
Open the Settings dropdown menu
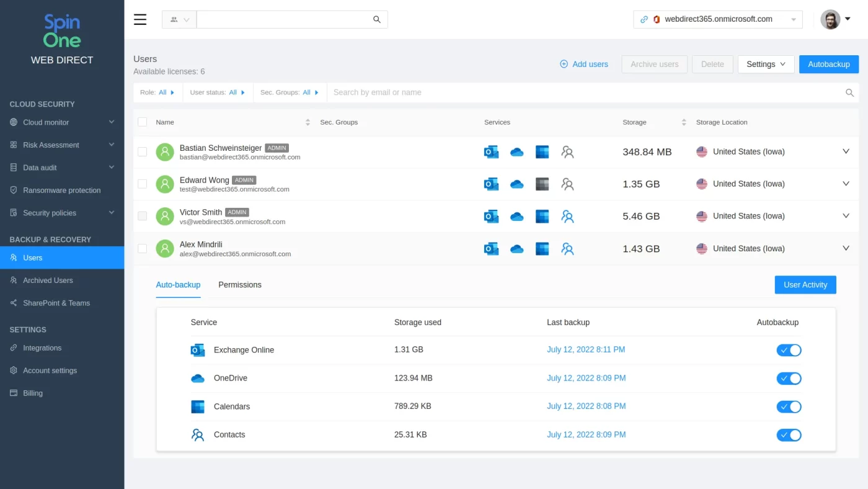click(766, 64)
